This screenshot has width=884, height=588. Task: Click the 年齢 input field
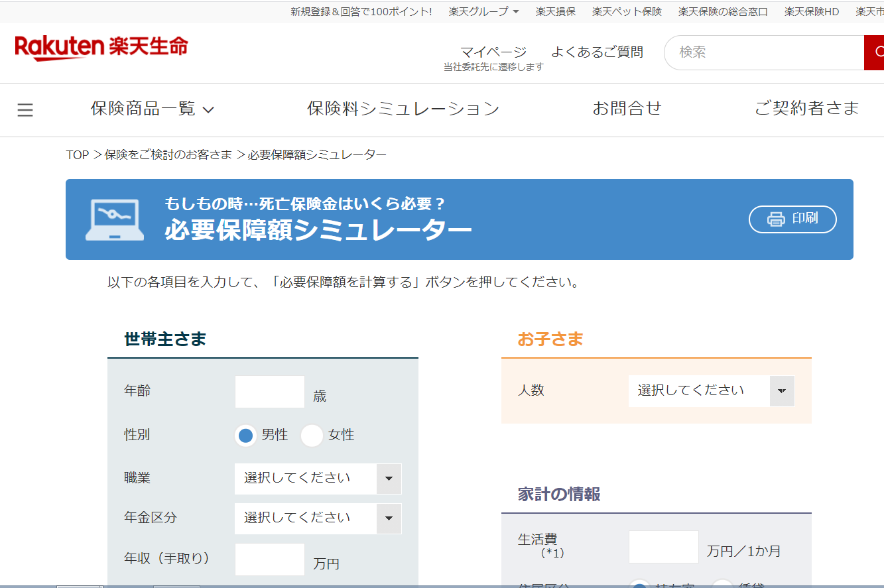pos(270,392)
